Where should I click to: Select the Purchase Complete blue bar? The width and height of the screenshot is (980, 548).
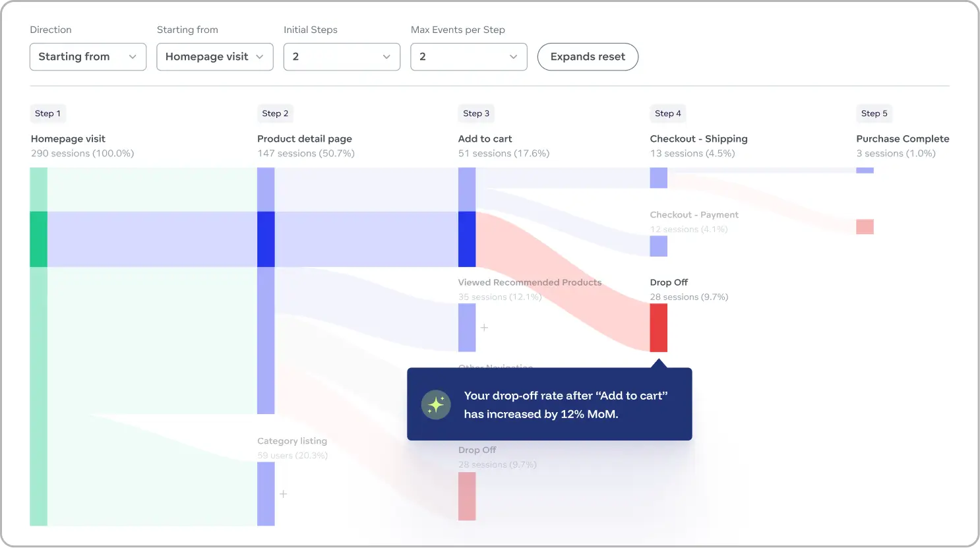865,170
